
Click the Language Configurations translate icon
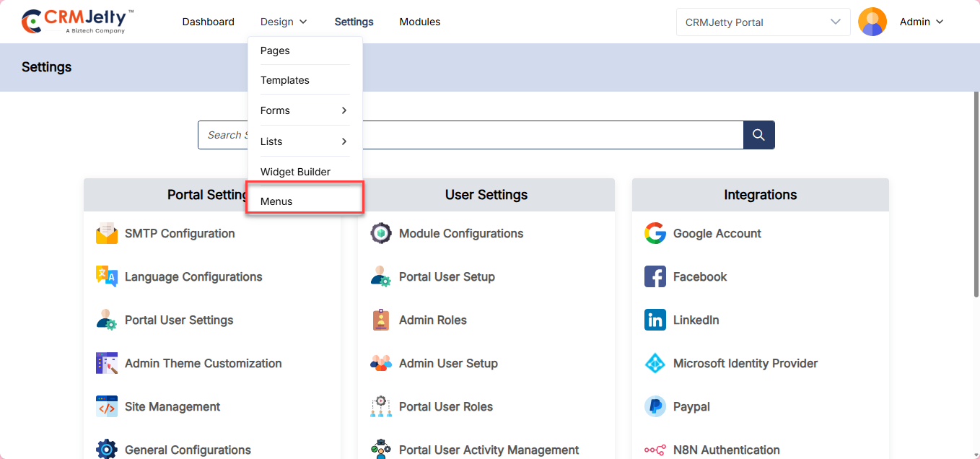click(107, 276)
